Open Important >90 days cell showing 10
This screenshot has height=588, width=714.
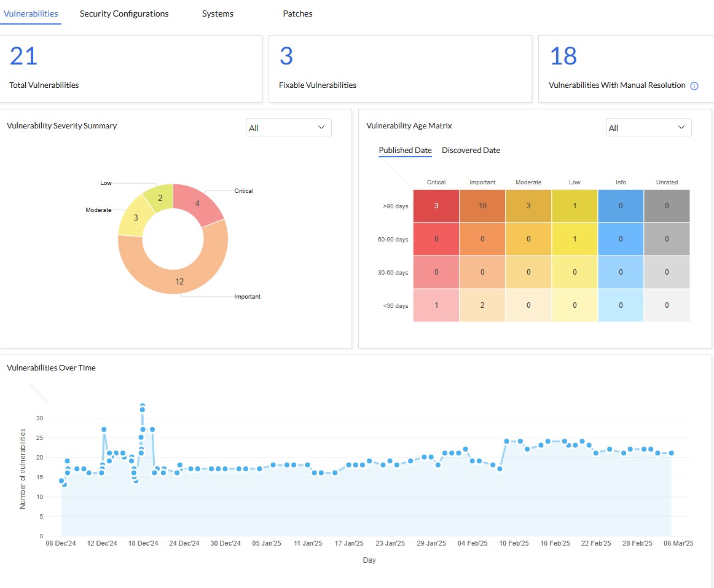(x=482, y=206)
